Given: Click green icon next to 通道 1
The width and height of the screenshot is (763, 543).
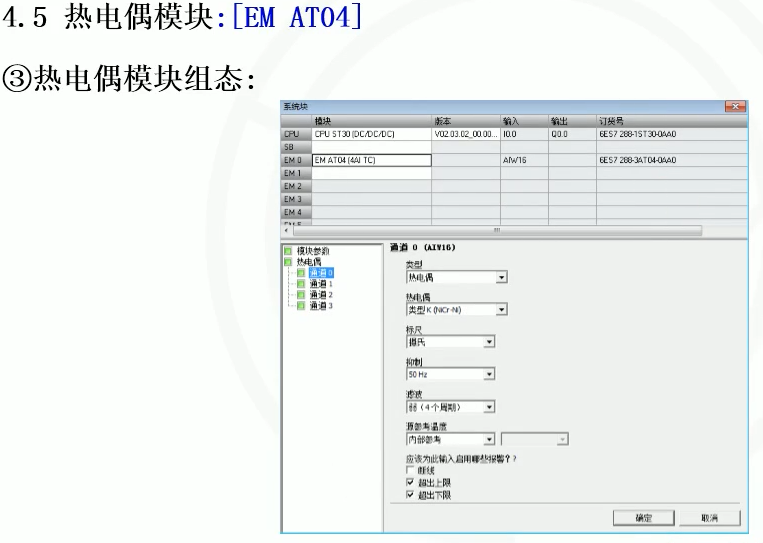Looking at the screenshot, I should (x=301, y=284).
